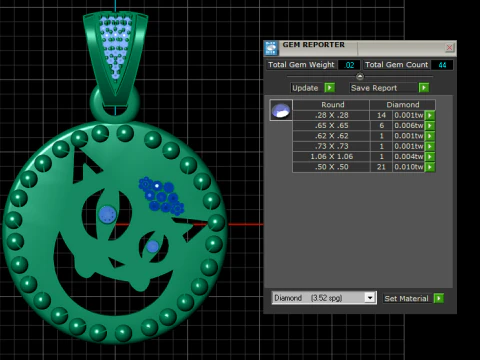Viewport: 480px width, 360px height.
Task: Click green arrow on the .65 X .65 row
Action: click(430, 126)
